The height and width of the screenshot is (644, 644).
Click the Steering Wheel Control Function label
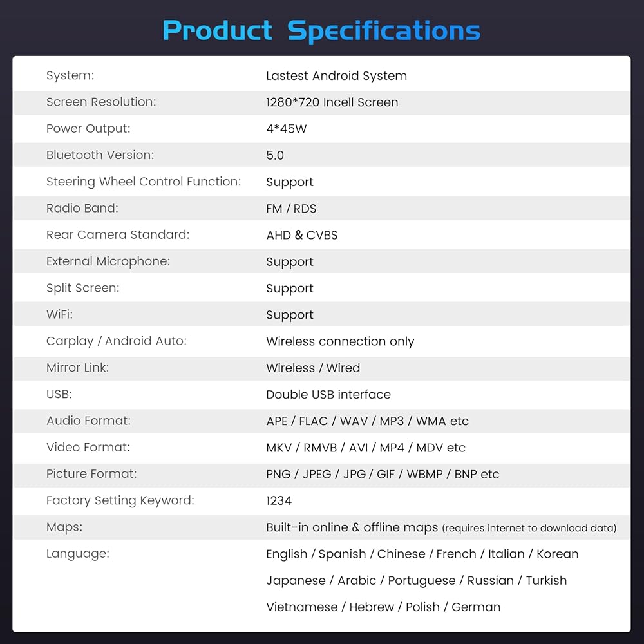144,182
